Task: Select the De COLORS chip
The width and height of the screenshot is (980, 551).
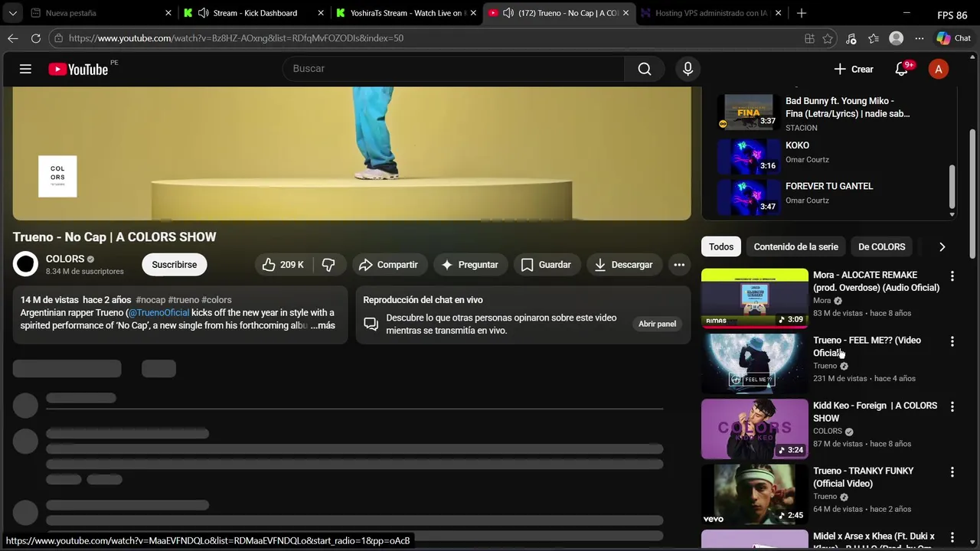Action: pos(881,246)
